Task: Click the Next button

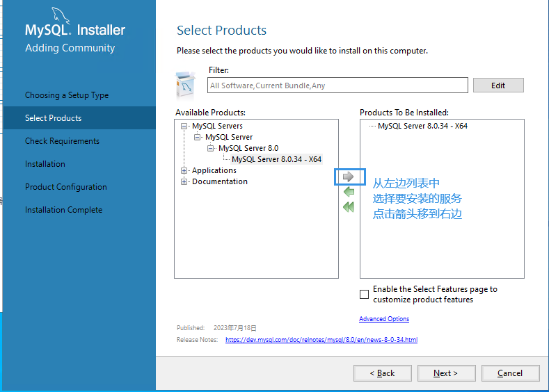Action: (x=447, y=373)
